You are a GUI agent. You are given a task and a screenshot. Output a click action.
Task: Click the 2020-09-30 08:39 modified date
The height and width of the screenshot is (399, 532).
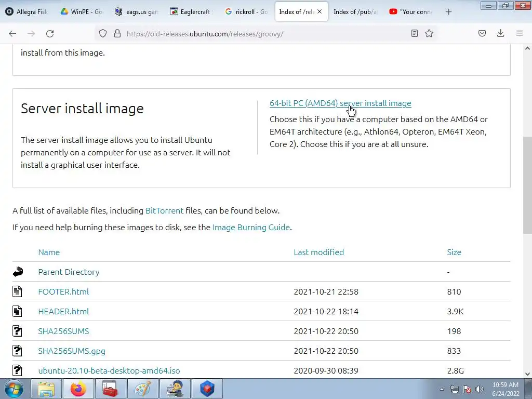coord(326,370)
